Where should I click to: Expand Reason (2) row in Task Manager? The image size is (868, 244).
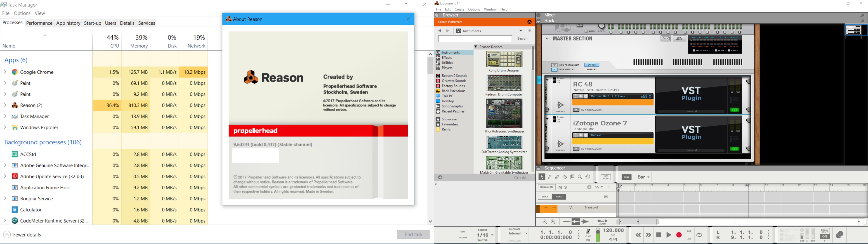[x=5, y=106]
